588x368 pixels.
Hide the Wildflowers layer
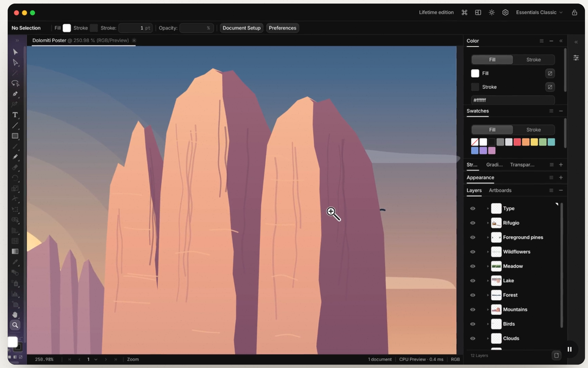coord(473,251)
